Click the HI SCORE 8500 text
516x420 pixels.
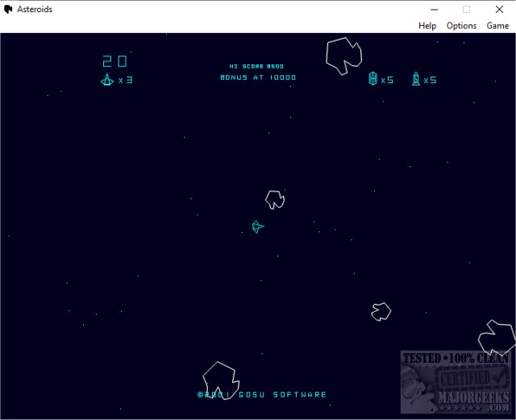pos(256,66)
